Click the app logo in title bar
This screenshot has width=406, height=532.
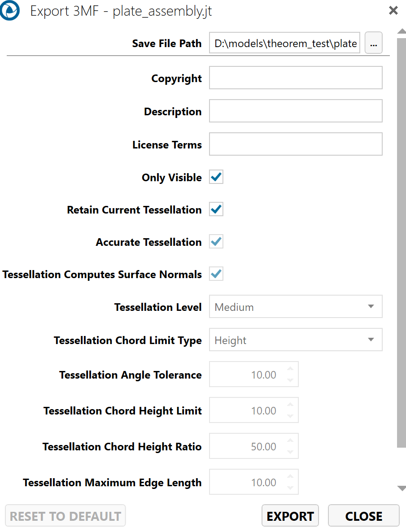pos(10,11)
